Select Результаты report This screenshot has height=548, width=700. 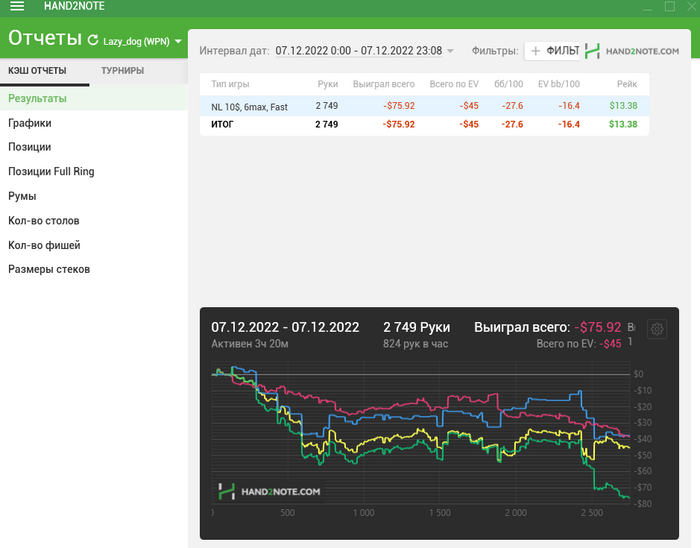pos(93,98)
